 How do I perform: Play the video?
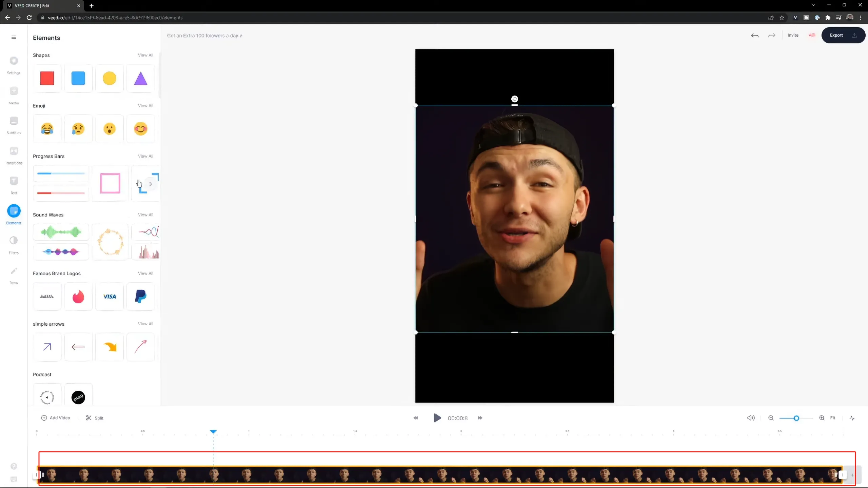437,418
